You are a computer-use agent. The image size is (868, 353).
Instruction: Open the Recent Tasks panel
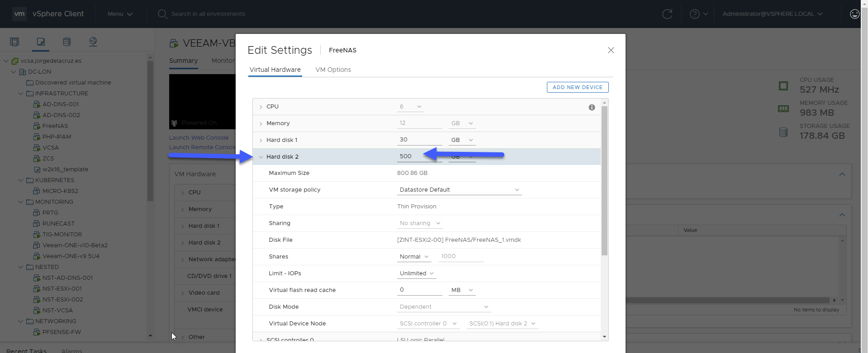26,350
